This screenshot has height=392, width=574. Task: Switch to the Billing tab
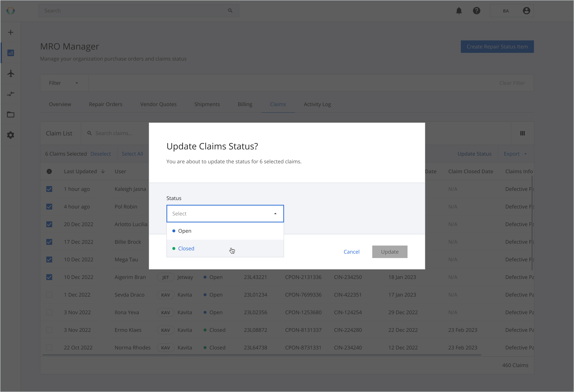pyautogui.click(x=245, y=104)
